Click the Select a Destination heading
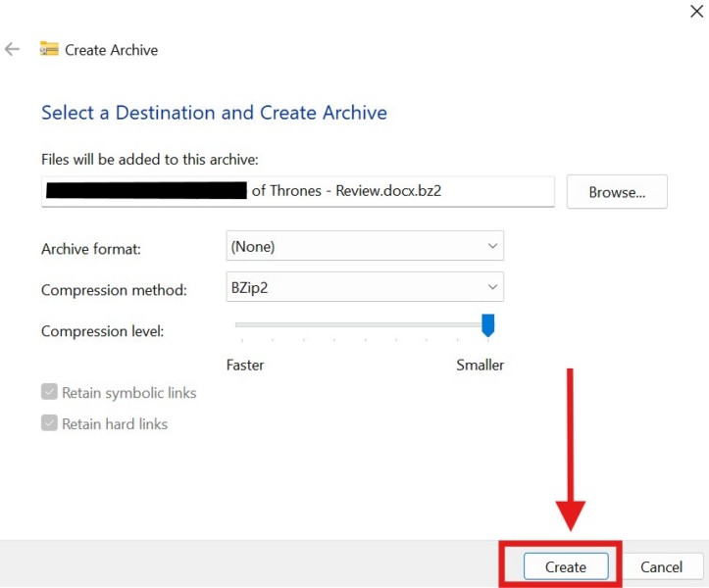Image resolution: width=709 pixels, height=588 pixels. pyautogui.click(x=214, y=113)
